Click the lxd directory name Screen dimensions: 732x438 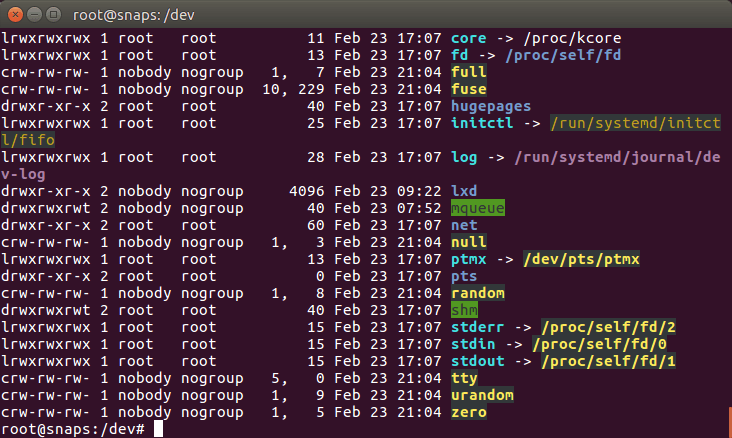coord(464,191)
